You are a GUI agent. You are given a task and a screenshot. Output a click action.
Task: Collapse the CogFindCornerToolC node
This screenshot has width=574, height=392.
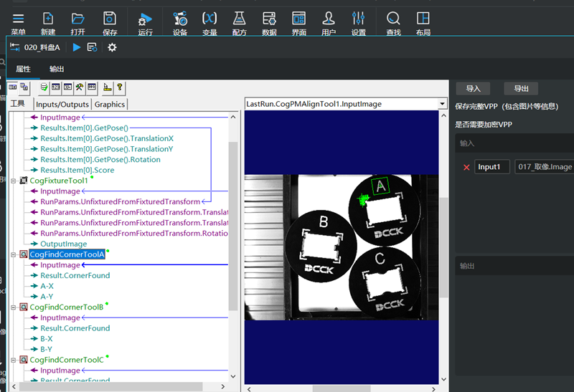(14, 360)
